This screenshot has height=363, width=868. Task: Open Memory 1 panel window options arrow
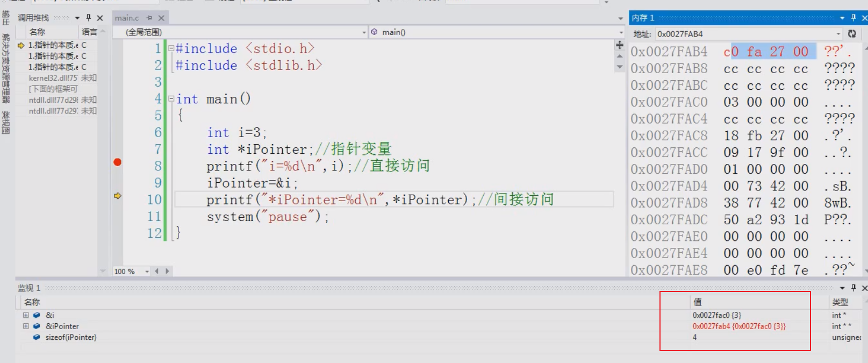842,18
